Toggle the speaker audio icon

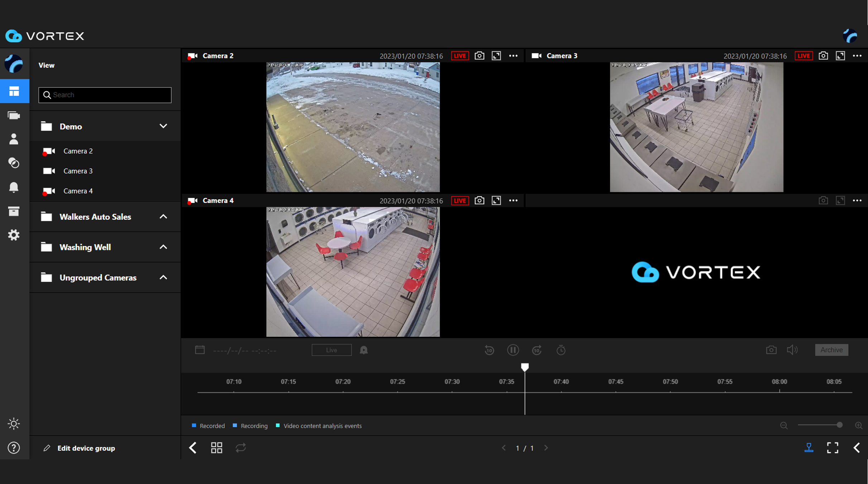(792, 350)
